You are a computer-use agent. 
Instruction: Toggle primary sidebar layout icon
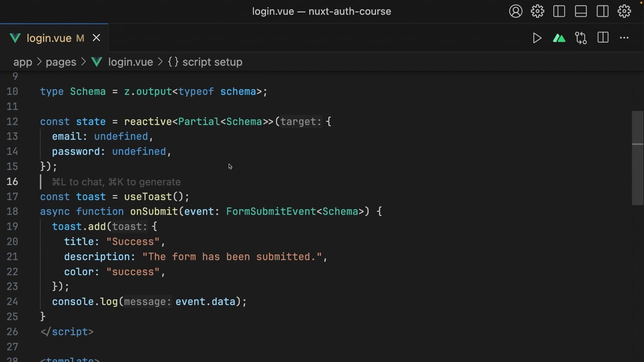(559, 11)
